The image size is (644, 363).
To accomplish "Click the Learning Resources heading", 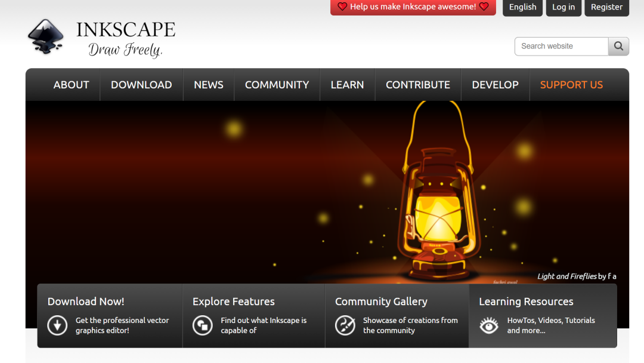I will [x=526, y=302].
